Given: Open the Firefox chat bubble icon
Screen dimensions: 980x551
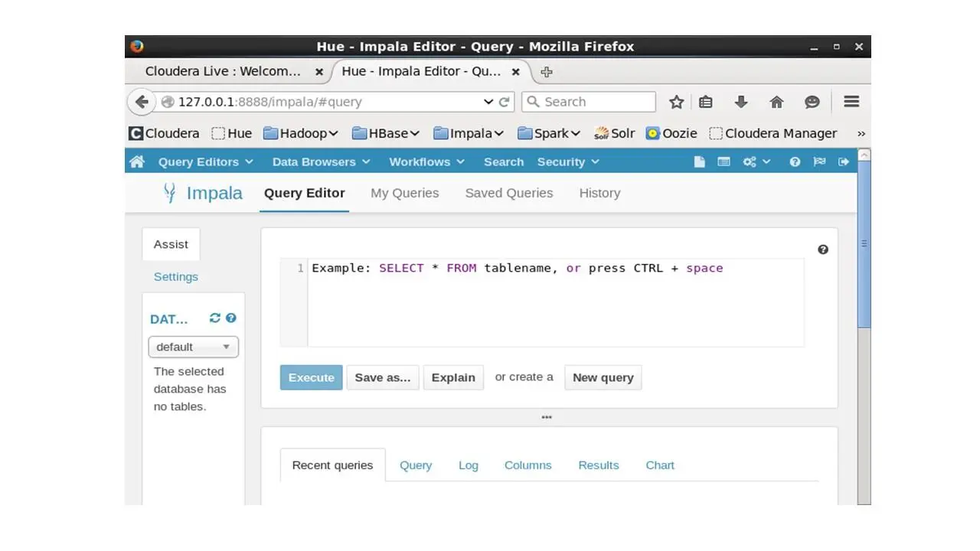Looking at the screenshot, I should pos(812,102).
